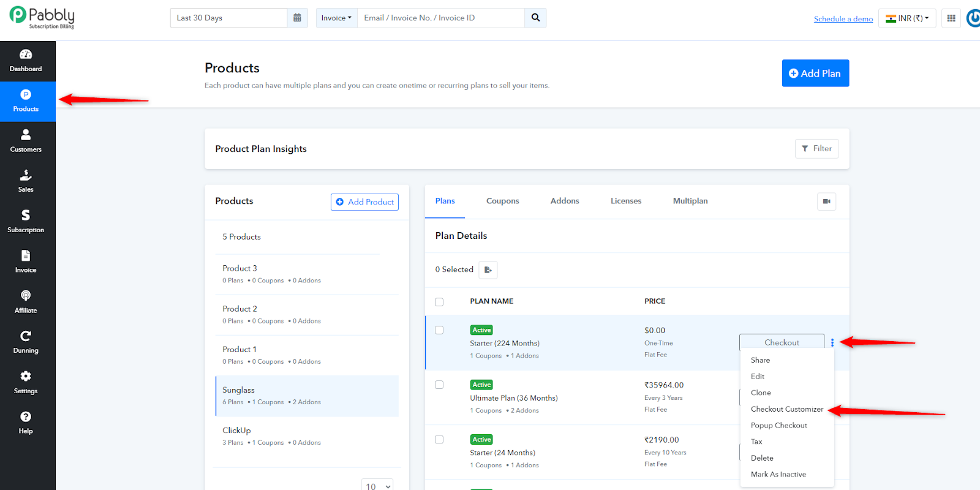Select Checkout Customizer from the menu
Screen dimensions: 980x490
787,409
